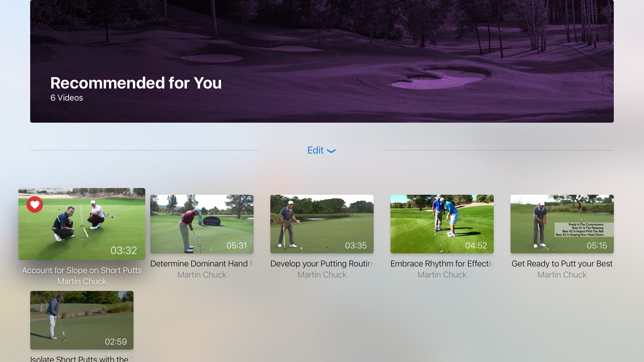Select Embrace Rhythm video thumbnail
The width and height of the screenshot is (644, 362).
point(442,224)
